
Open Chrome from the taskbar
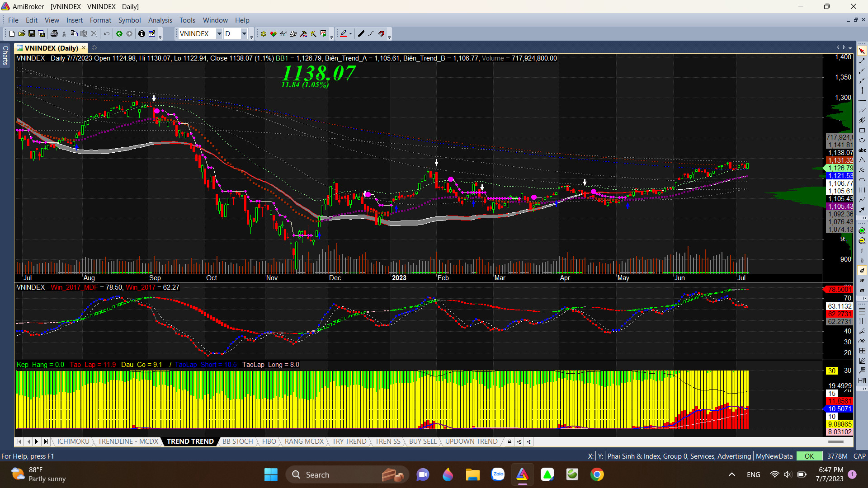(597, 474)
